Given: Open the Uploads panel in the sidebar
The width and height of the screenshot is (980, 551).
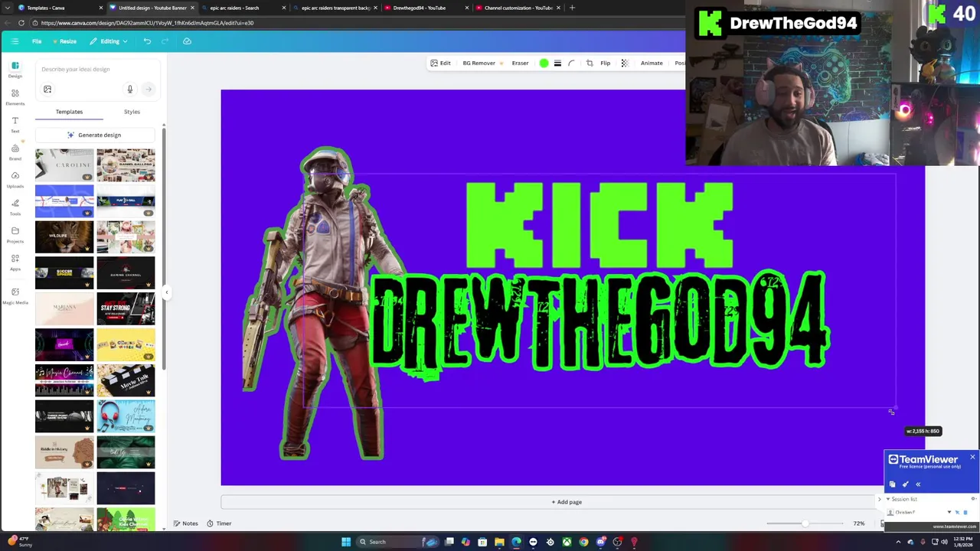Looking at the screenshot, I should pos(15,180).
